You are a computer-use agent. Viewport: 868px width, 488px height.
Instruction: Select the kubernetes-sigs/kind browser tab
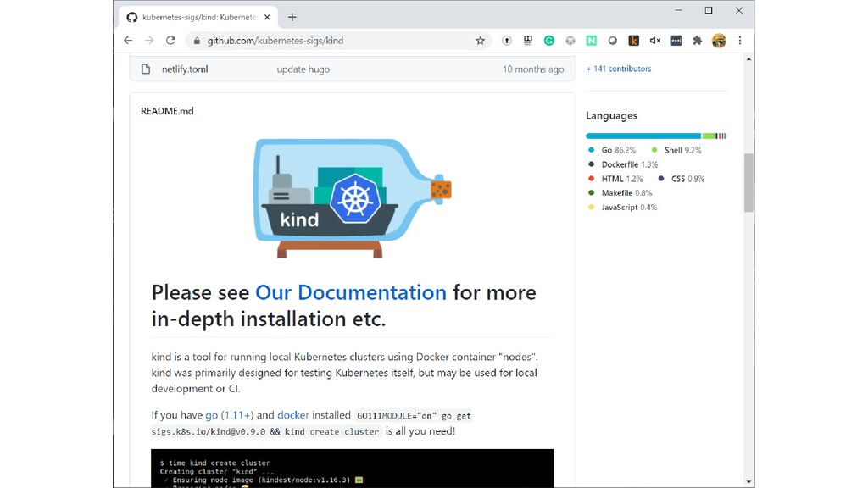click(198, 17)
